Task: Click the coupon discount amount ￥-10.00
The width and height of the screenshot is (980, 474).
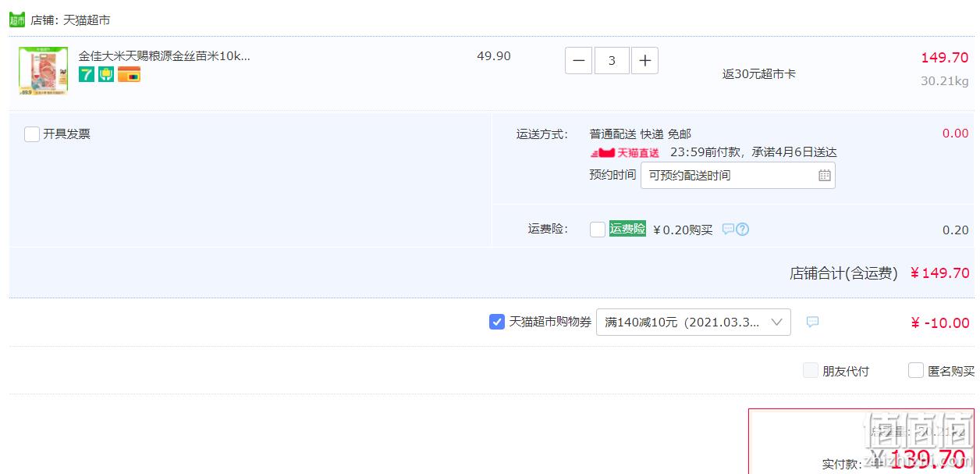Action: coord(940,323)
